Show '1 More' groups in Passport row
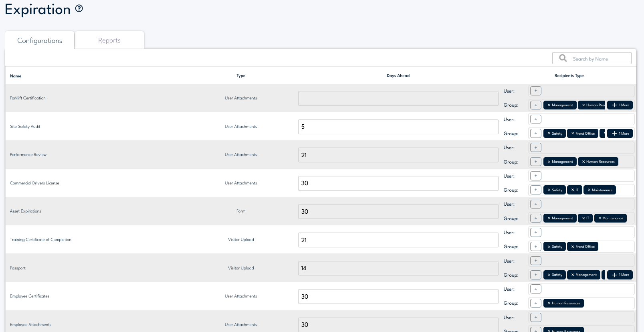This screenshot has height=332, width=644. (x=620, y=275)
